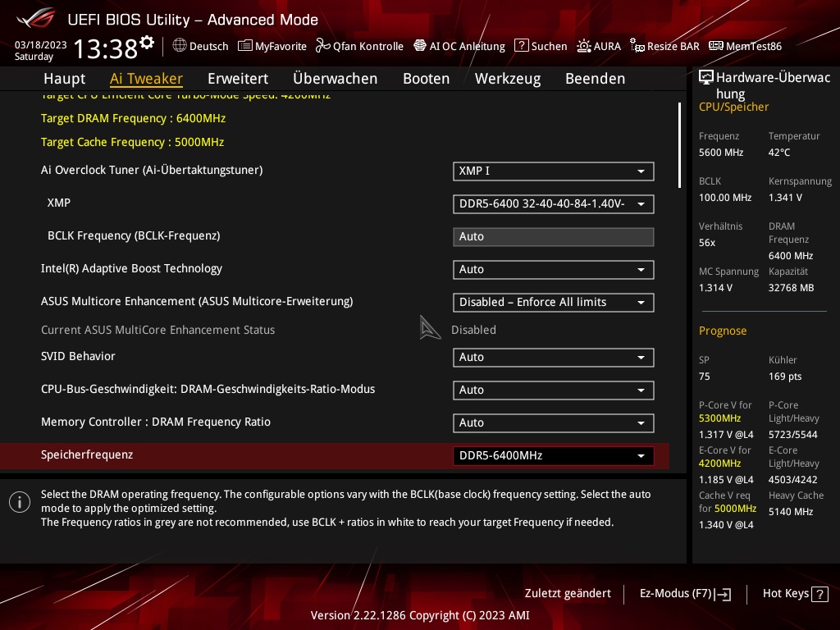Screen dimensions: 840x630
Task: Open Memory Controller DRAM Frequency Ratio dropdown
Action: click(554, 422)
